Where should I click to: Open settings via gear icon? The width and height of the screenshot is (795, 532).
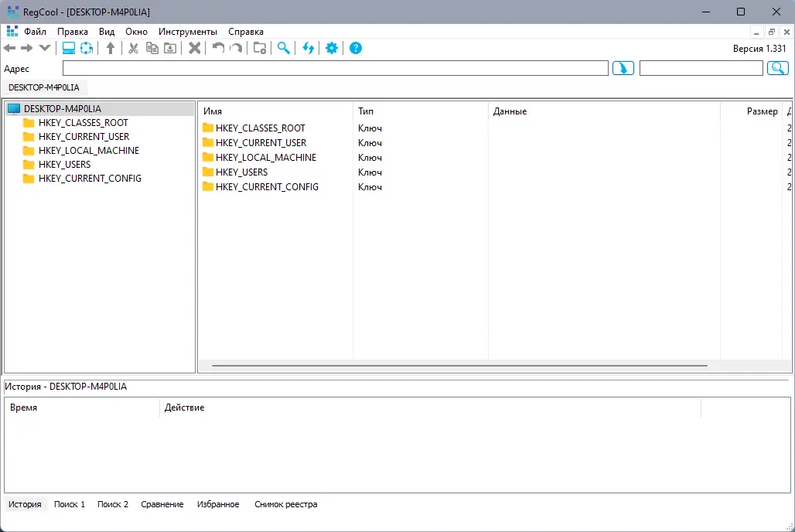click(332, 48)
